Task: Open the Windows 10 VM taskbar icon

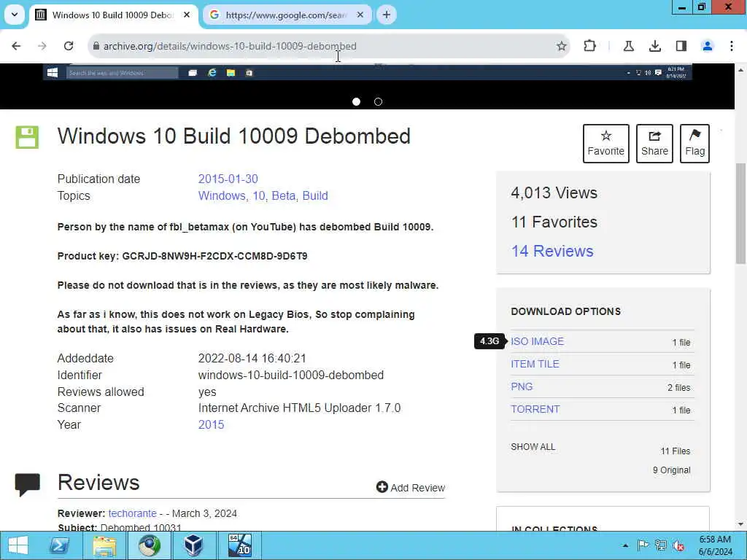Action: tap(240, 545)
